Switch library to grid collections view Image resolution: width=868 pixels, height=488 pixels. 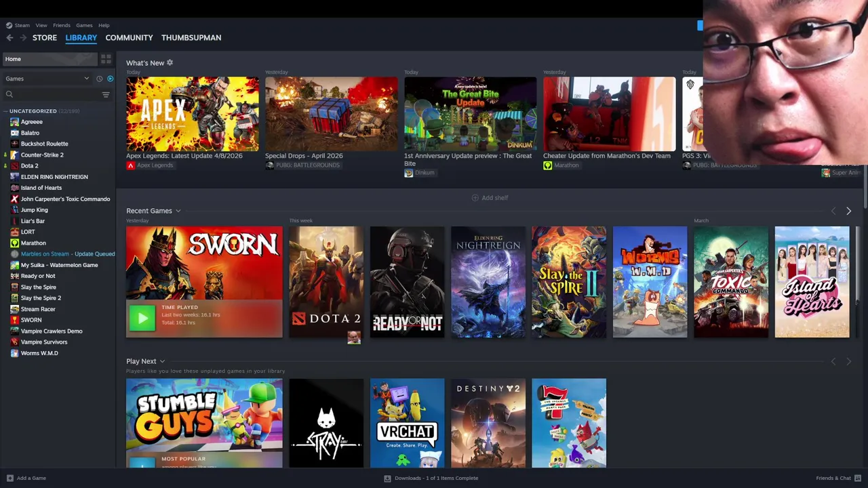pyautogui.click(x=106, y=59)
